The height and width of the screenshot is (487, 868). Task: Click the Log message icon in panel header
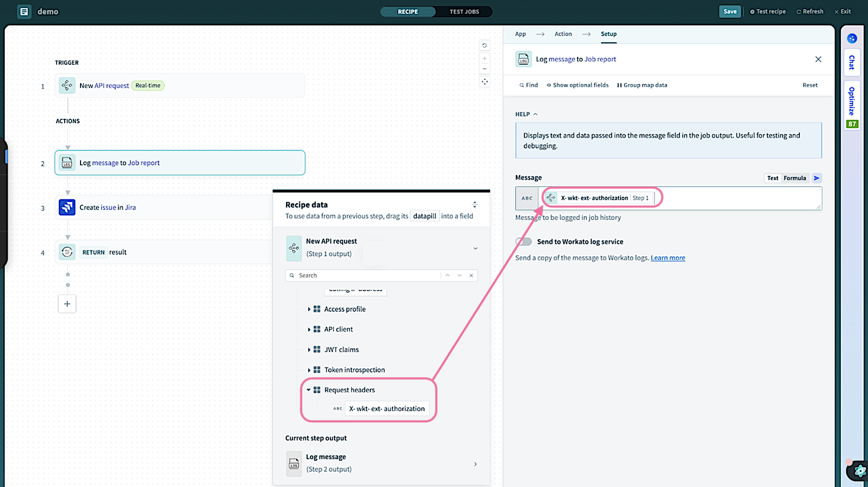coord(523,59)
